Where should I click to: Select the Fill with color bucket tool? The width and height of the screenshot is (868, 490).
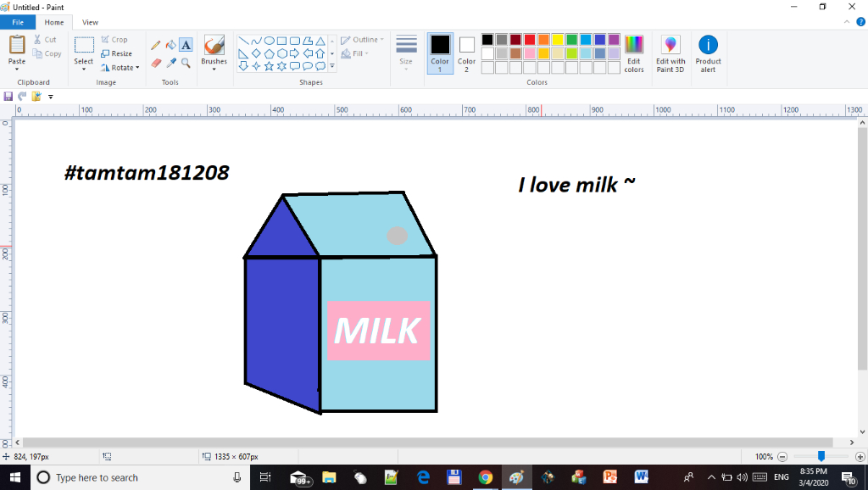tap(171, 46)
